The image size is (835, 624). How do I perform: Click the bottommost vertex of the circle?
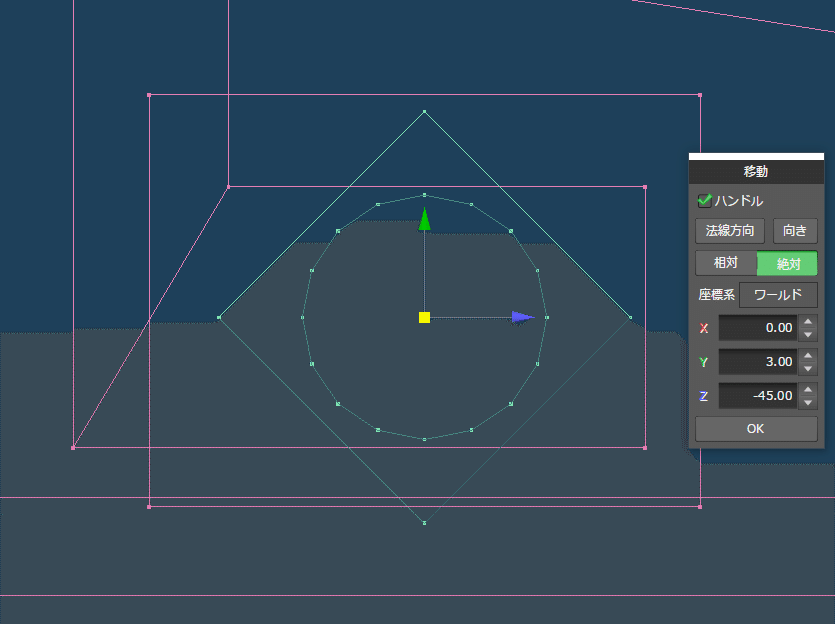(424, 439)
